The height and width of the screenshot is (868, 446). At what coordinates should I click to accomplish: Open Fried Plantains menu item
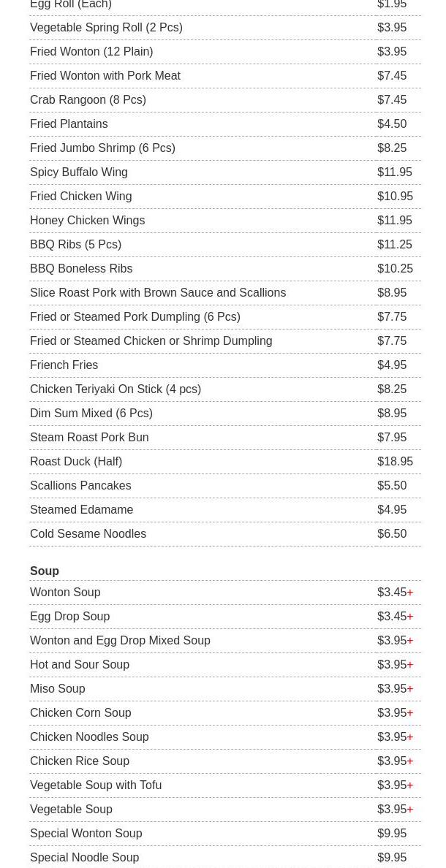point(225,124)
